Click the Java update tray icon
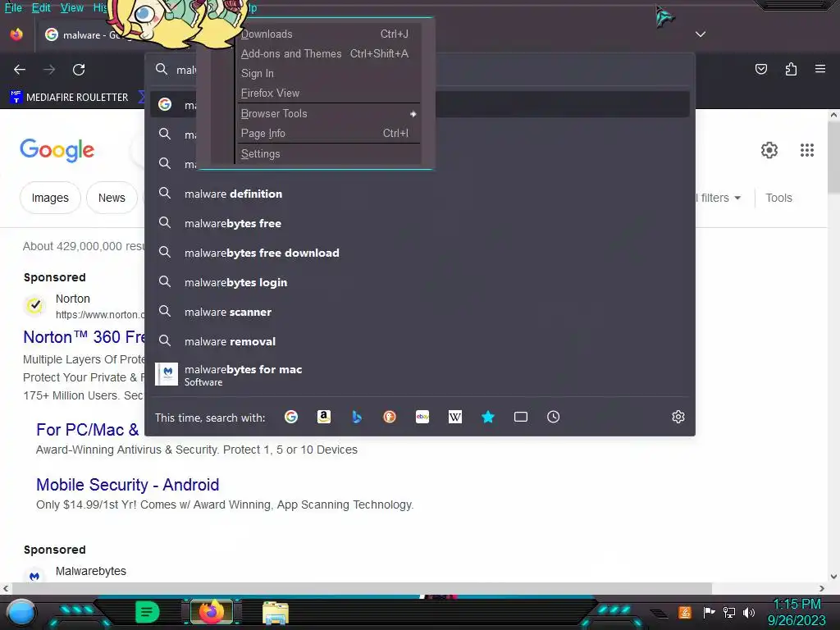 [685, 612]
